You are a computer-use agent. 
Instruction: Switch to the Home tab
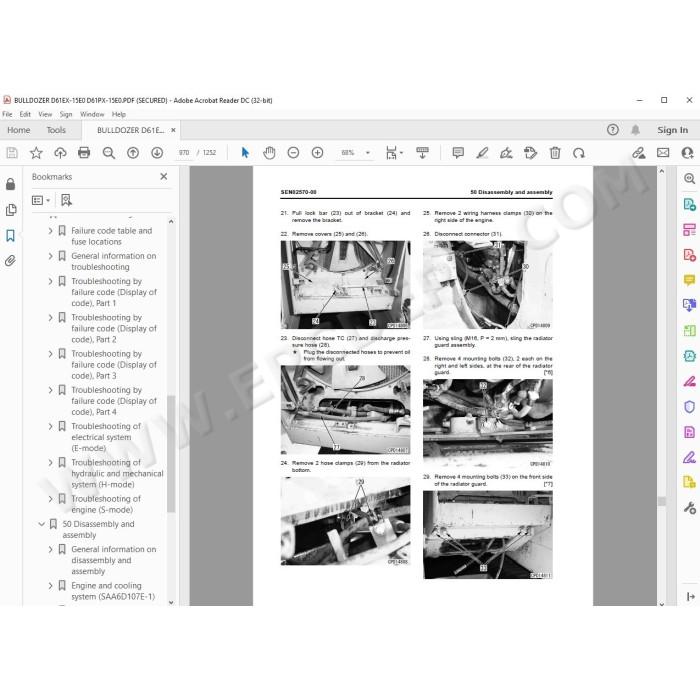pyautogui.click(x=19, y=130)
